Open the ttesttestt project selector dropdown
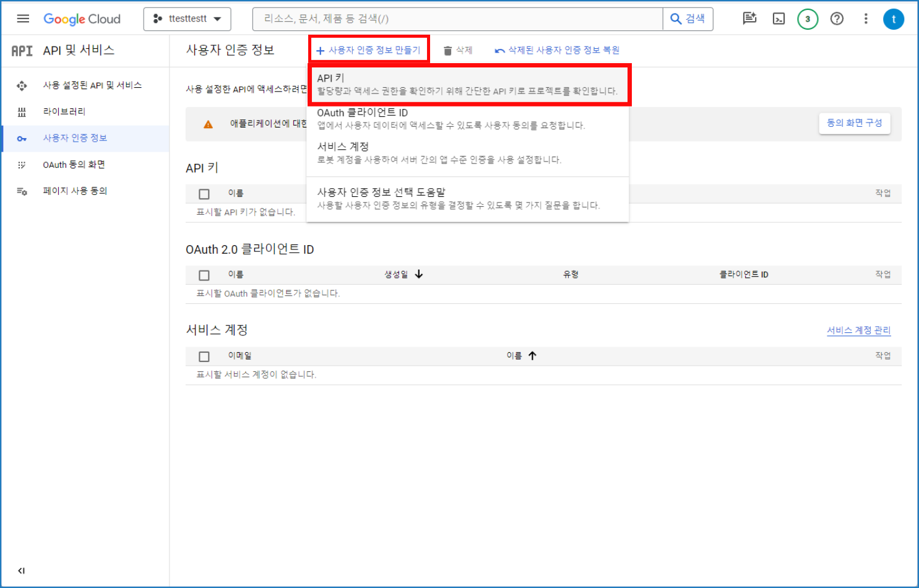 [x=187, y=19]
